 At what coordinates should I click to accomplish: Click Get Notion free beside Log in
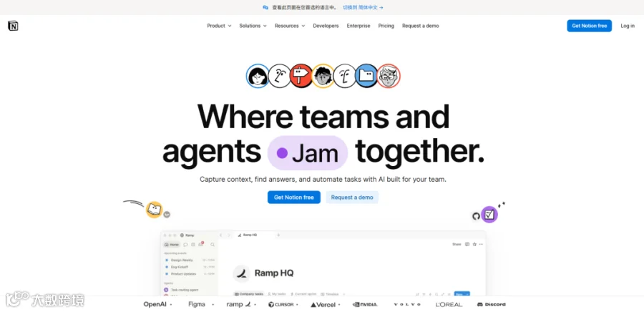point(590,26)
